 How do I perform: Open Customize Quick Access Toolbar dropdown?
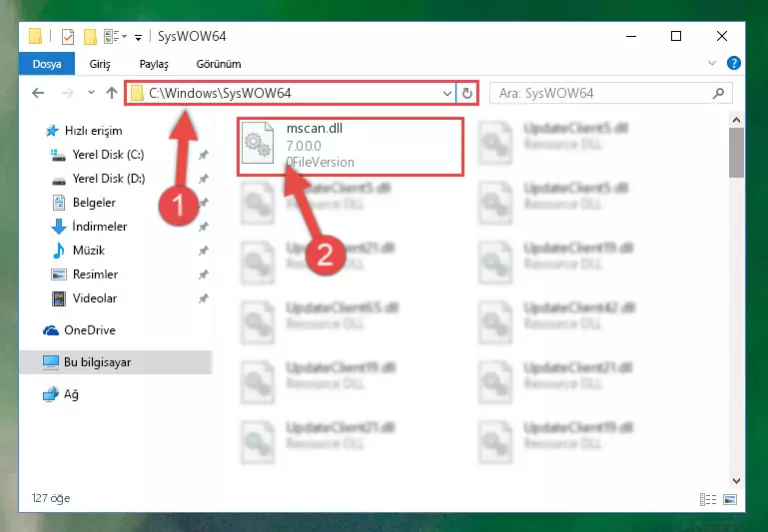click(x=139, y=37)
